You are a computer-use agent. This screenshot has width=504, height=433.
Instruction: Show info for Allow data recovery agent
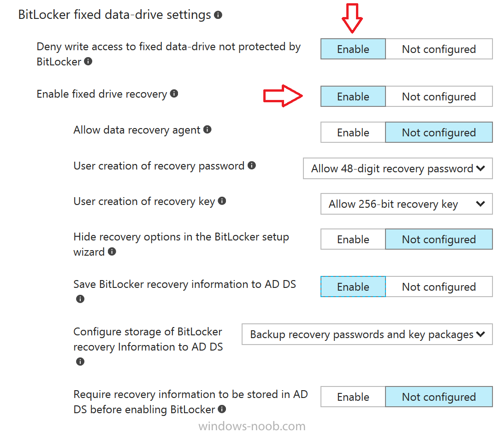point(208,129)
